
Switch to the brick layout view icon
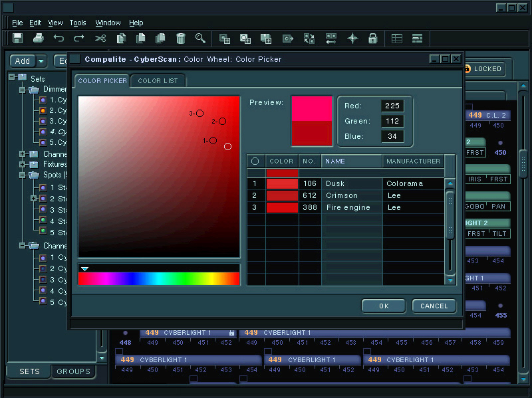pyautogui.click(x=418, y=39)
